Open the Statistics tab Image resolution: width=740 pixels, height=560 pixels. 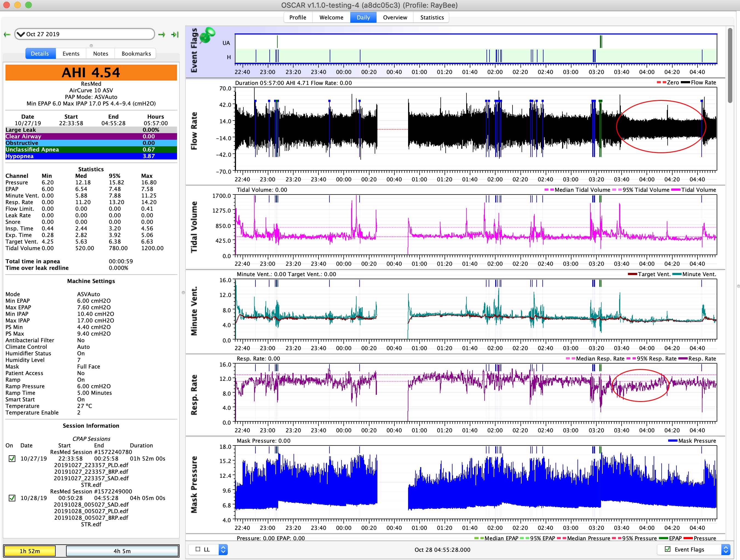[x=432, y=17]
